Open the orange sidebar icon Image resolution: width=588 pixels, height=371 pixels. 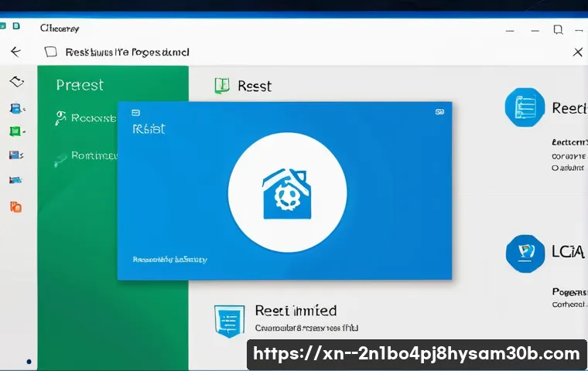tap(15, 206)
